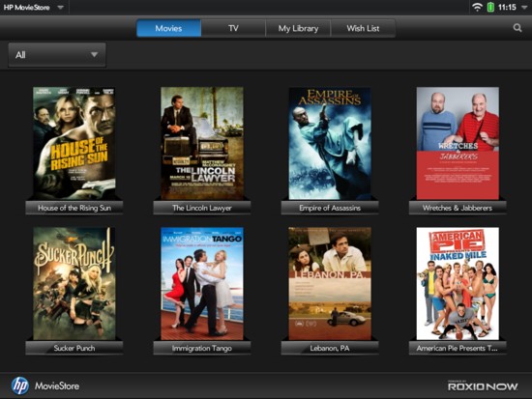Click the Lebanon, PA title label
The height and width of the screenshot is (399, 532).
coord(330,348)
